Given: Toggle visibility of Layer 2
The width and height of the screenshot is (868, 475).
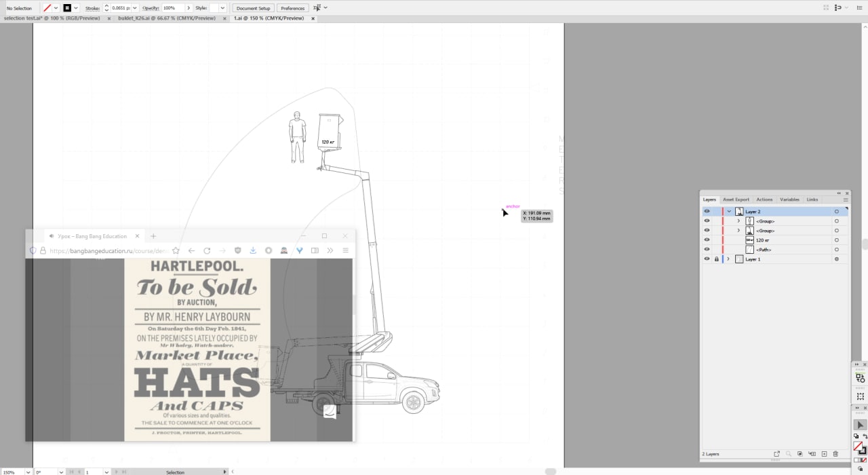Looking at the screenshot, I should tap(707, 212).
